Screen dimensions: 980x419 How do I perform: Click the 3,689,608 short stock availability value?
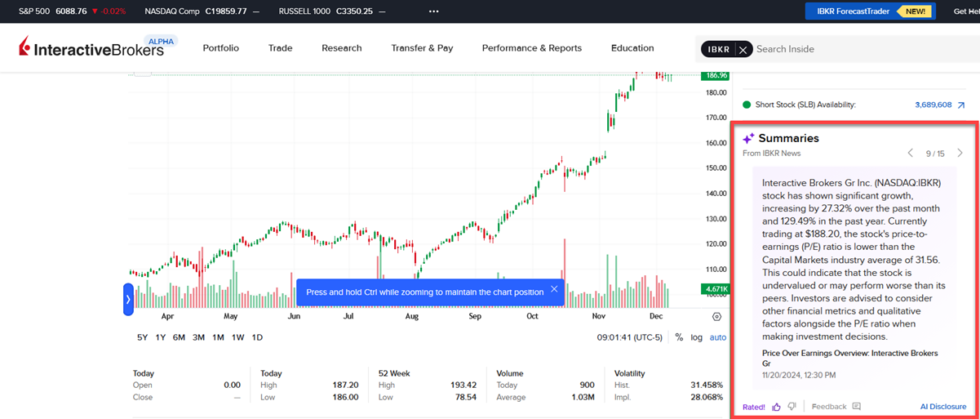933,105
